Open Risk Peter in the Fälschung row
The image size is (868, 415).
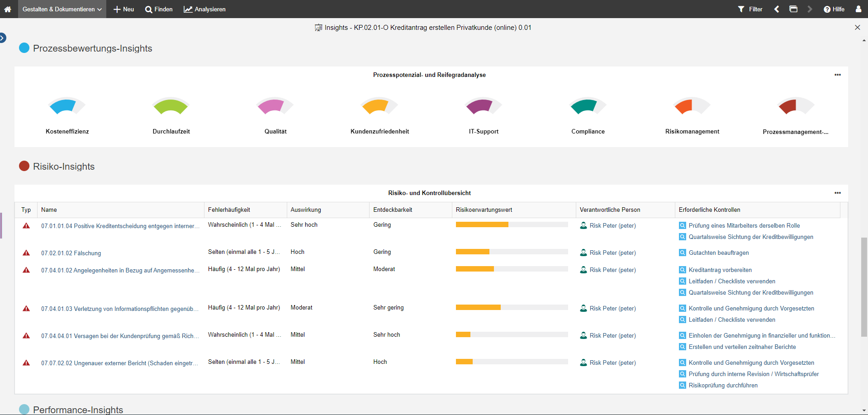click(612, 253)
